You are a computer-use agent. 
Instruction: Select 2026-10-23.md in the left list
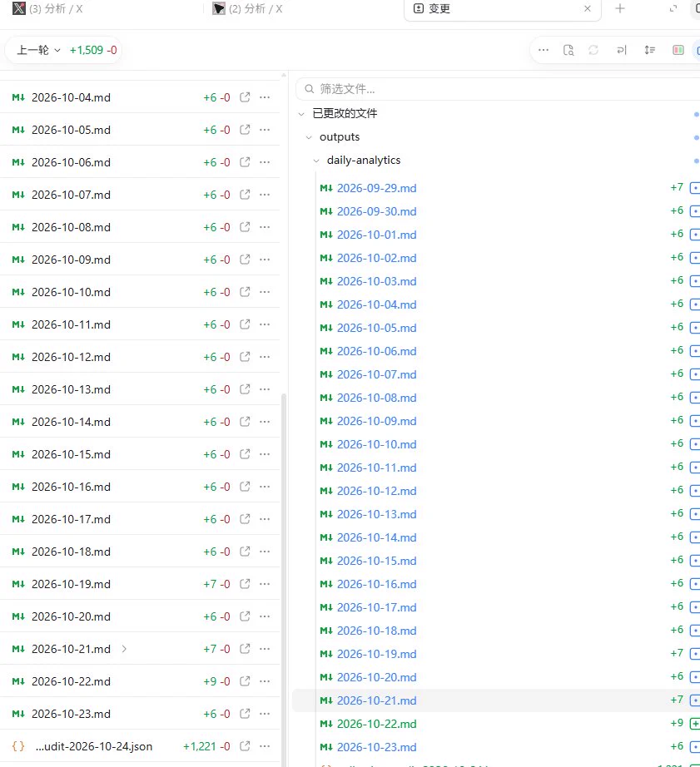click(x=71, y=714)
